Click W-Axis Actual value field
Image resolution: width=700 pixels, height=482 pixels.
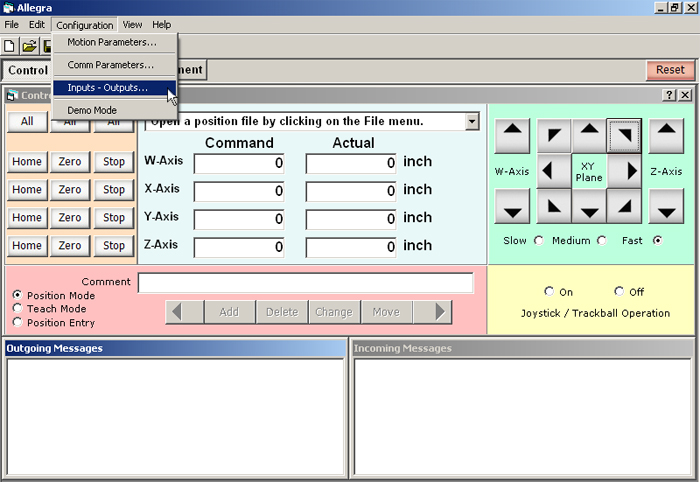pos(351,163)
